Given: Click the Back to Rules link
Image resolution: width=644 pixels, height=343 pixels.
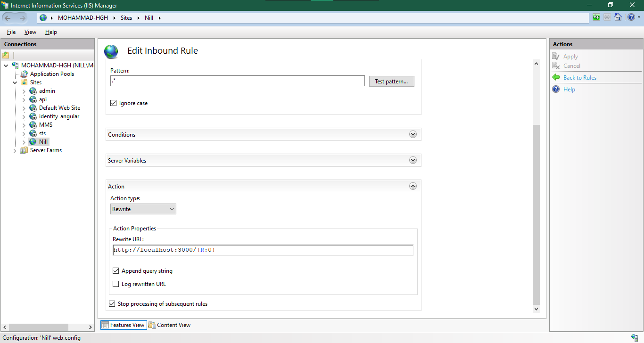Looking at the screenshot, I should (580, 78).
